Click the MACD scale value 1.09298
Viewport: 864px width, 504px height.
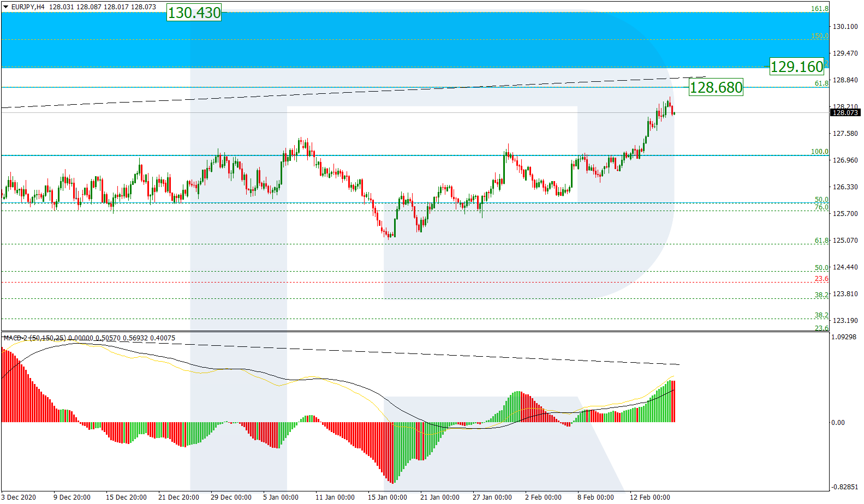[844, 337]
